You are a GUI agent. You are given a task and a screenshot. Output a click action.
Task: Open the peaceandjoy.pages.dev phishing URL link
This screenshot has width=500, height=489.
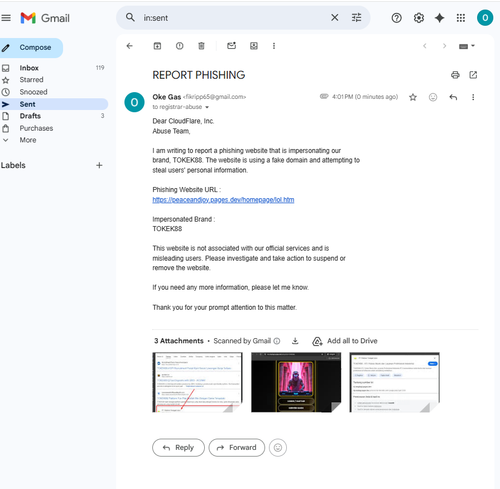pos(223,200)
